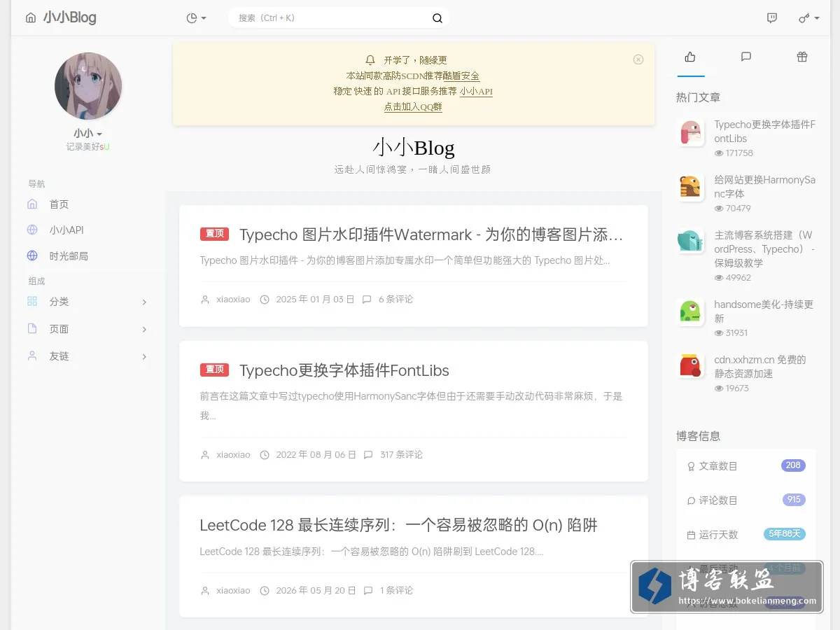840x630 pixels.
Task: Click the magnifier search icon
Action: tap(437, 18)
